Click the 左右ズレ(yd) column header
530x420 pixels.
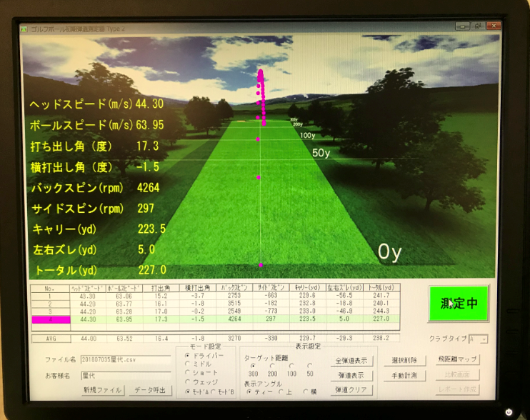point(344,288)
